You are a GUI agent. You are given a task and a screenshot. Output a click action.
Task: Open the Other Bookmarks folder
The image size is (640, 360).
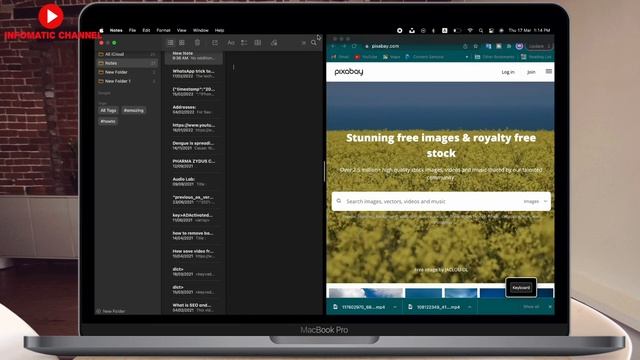click(x=494, y=57)
